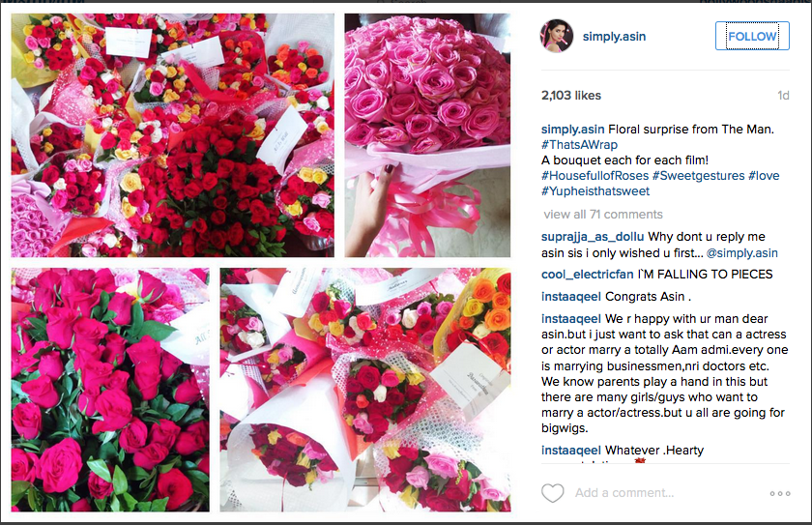Open the #Sweetgestures hashtag
This screenshot has height=525, width=812.
click(x=699, y=176)
